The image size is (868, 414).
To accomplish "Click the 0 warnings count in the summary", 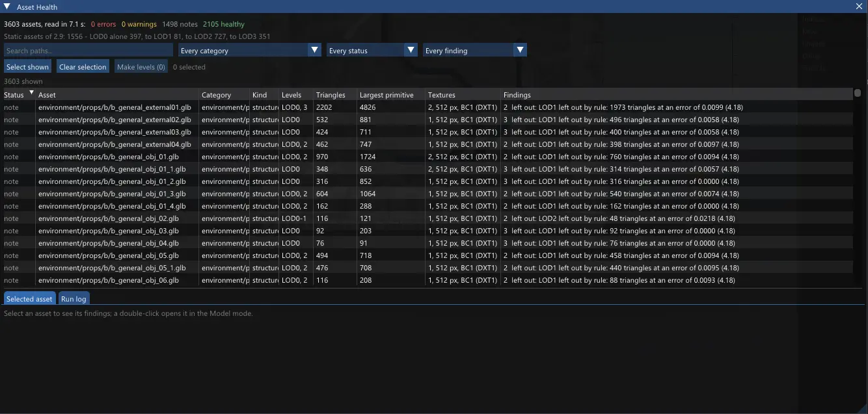I will click(139, 25).
